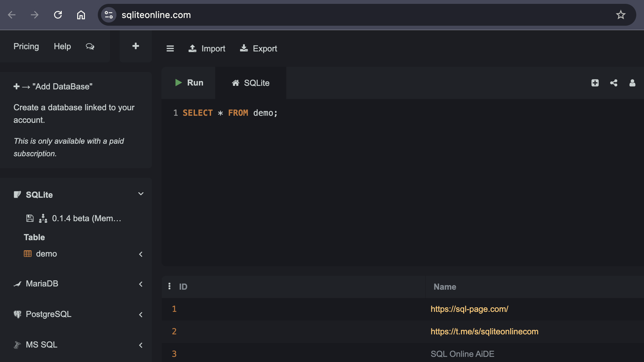
Task: Click the MS SQL database label
Action: [x=41, y=345]
